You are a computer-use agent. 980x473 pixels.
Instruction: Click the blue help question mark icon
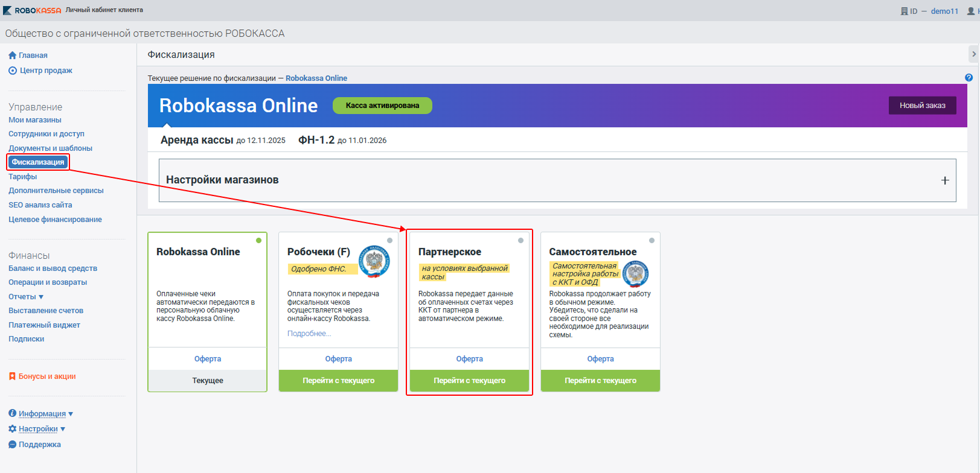969,77
